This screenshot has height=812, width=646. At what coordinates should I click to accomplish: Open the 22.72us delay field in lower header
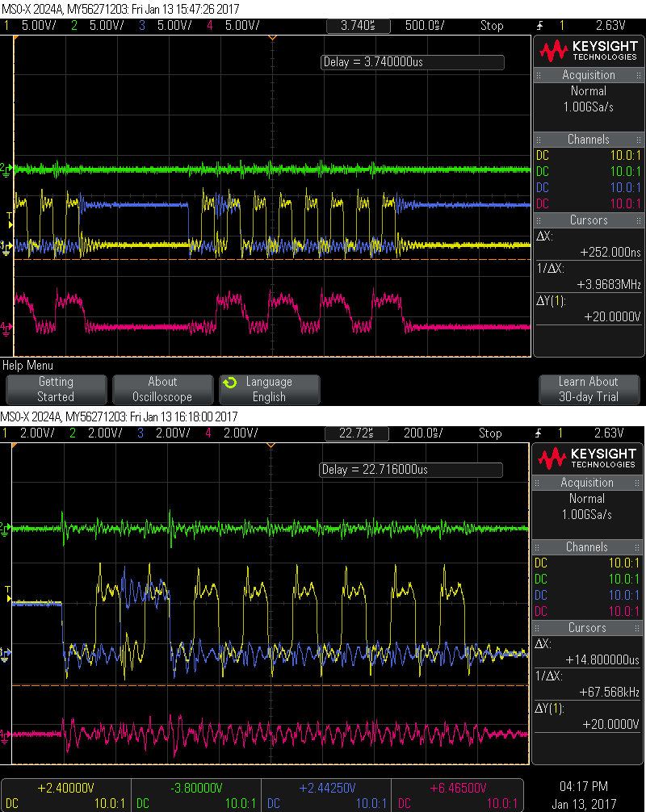(354, 433)
